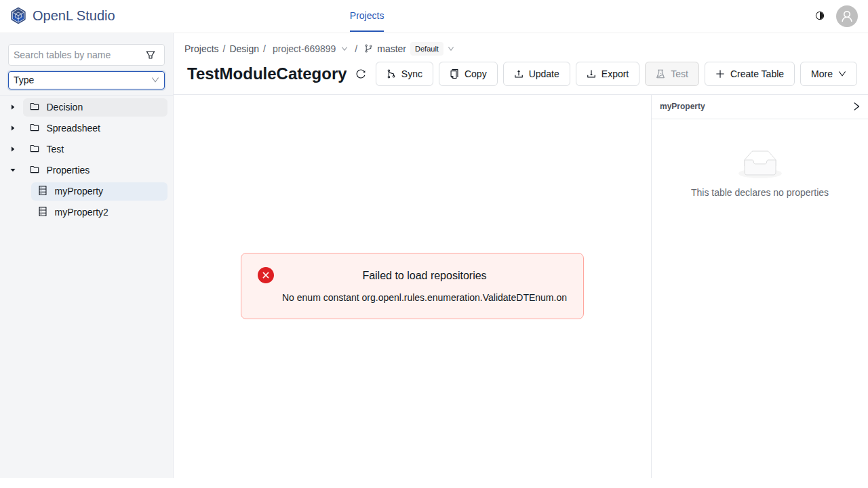Click the Test folder icon in tree
This screenshot has width=868, height=488.
(35, 149)
